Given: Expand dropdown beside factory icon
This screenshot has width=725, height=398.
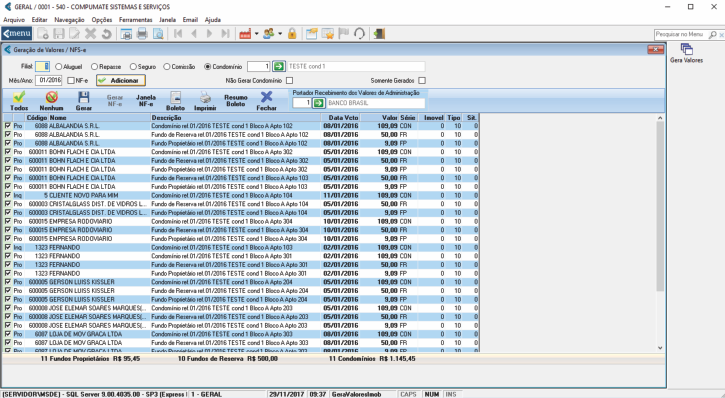Looking at the screenshot, I should [256, 34].
